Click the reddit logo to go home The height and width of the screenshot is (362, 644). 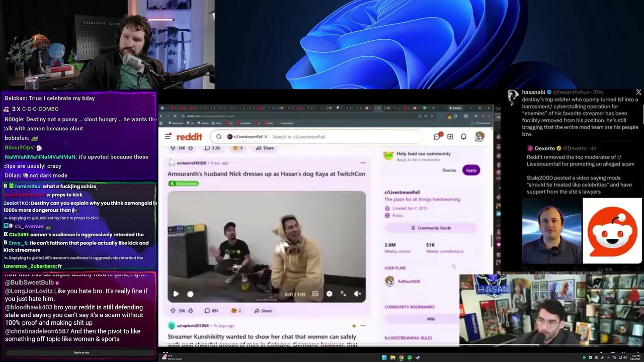tap(189, 137)
